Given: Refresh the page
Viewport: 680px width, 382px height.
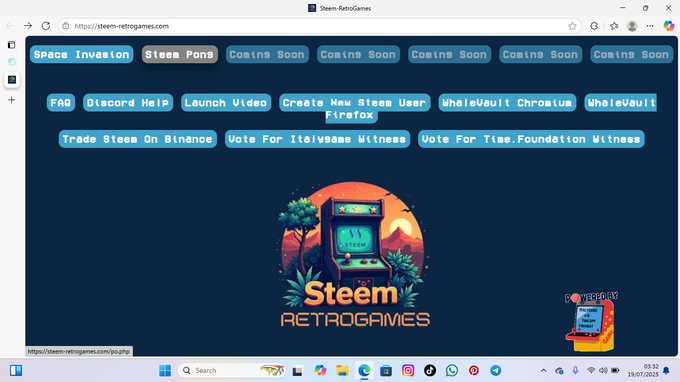Looking at the screenshot, I should pos(46,26).
